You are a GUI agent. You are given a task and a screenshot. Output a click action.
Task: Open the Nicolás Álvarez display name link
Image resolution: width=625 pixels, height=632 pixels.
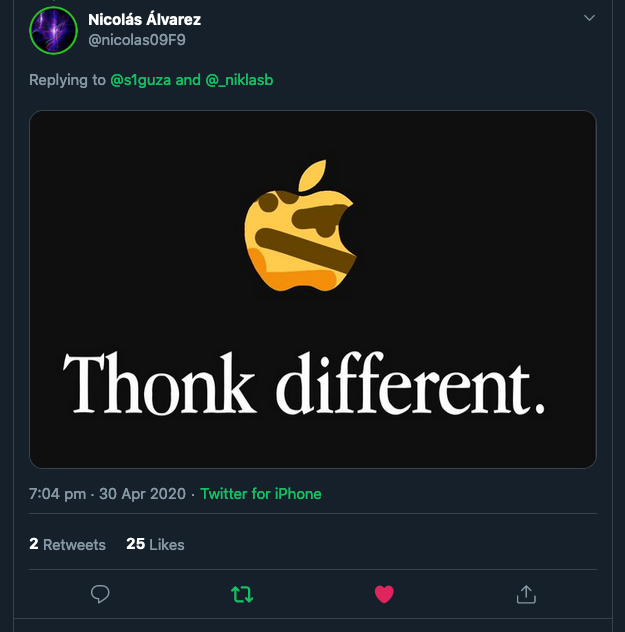click(144, 19)
